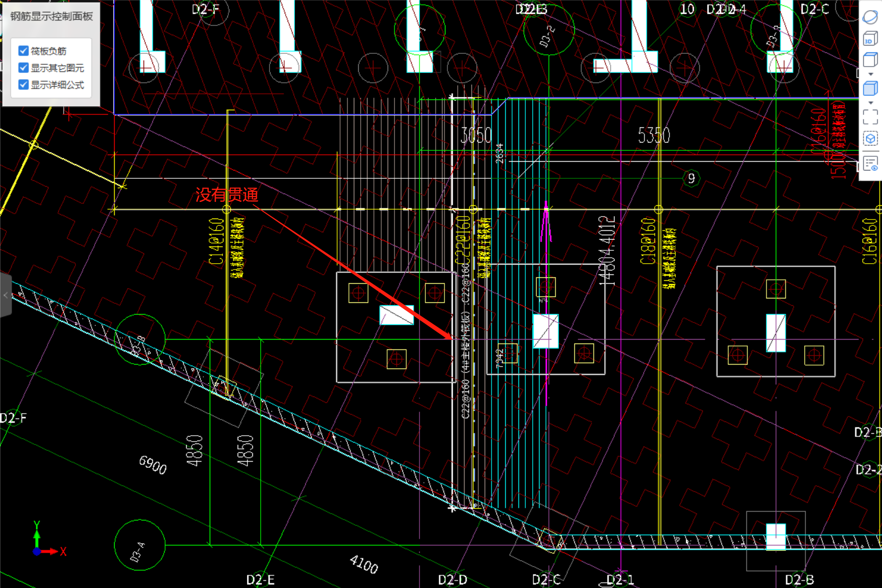Click the 3050 dimension text
Image resolution: width=882 pixels, height=588 pixels.
tap(476, 135)
